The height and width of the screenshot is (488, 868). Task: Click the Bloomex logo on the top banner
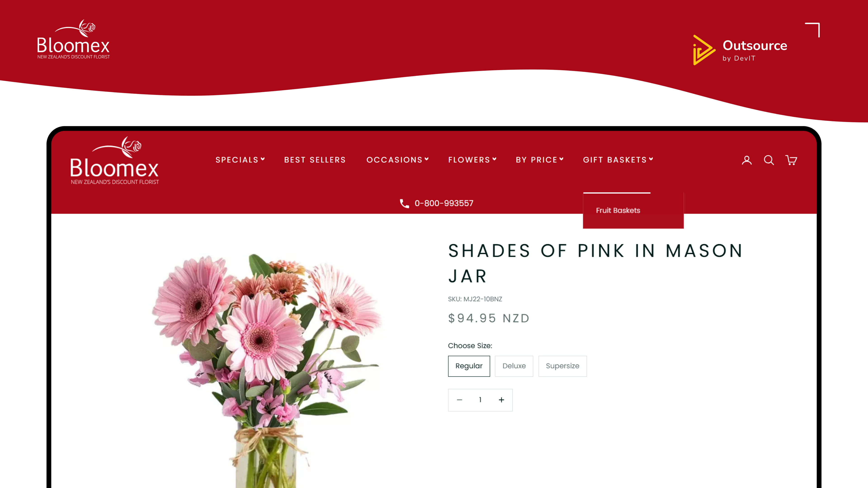click(73, 39)
